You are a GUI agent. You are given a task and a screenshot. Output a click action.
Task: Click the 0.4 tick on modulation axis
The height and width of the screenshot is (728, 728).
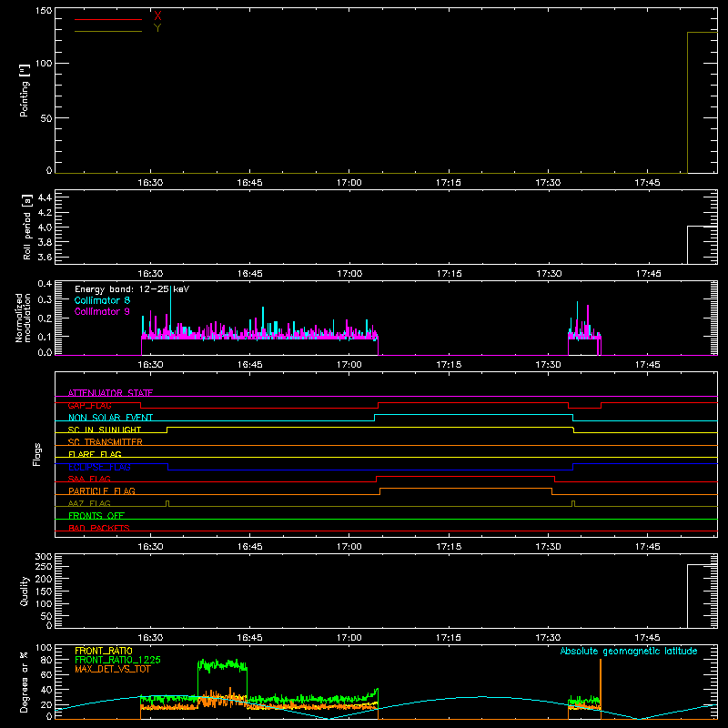tap(45, 284)
